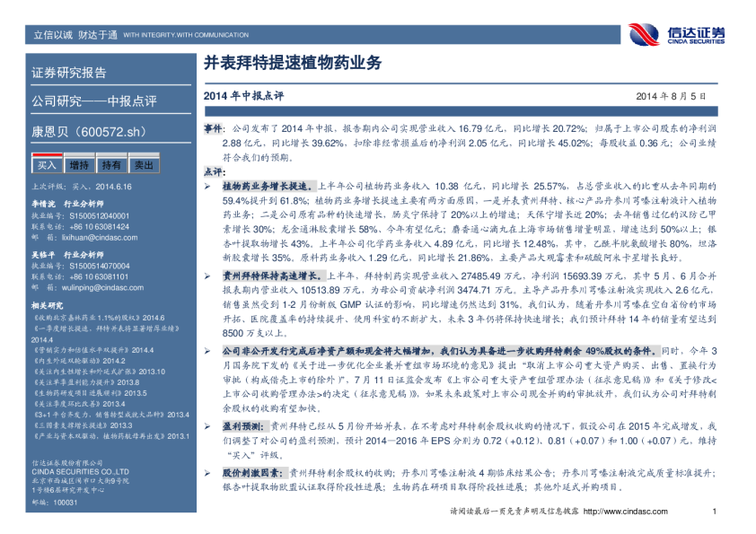
Task: Click the report title 并表拜特提速植物药业务
Action: (x=293, y=64)
